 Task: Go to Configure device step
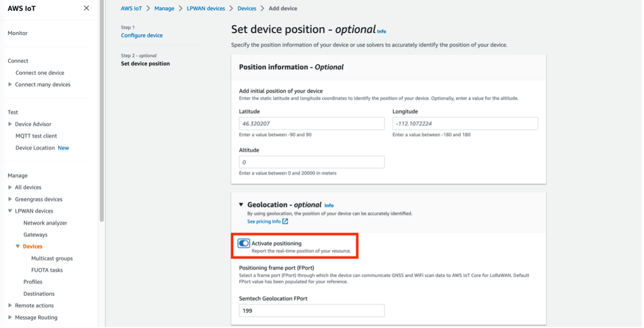tap(142, 35)
